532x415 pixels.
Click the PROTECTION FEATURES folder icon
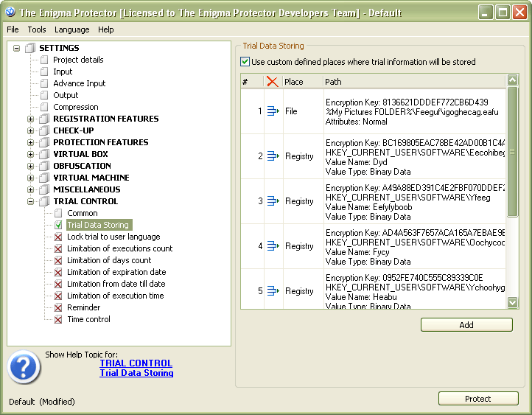click(x=44, y=142)
